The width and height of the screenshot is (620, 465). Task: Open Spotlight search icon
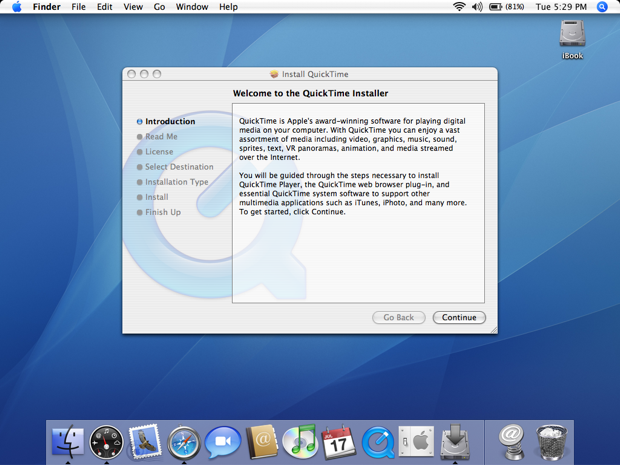click(602, 7)
